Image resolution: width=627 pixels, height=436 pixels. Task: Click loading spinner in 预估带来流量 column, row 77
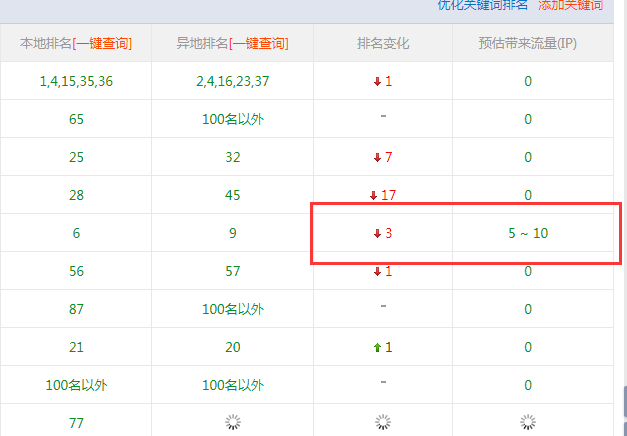tap(528, 422)
